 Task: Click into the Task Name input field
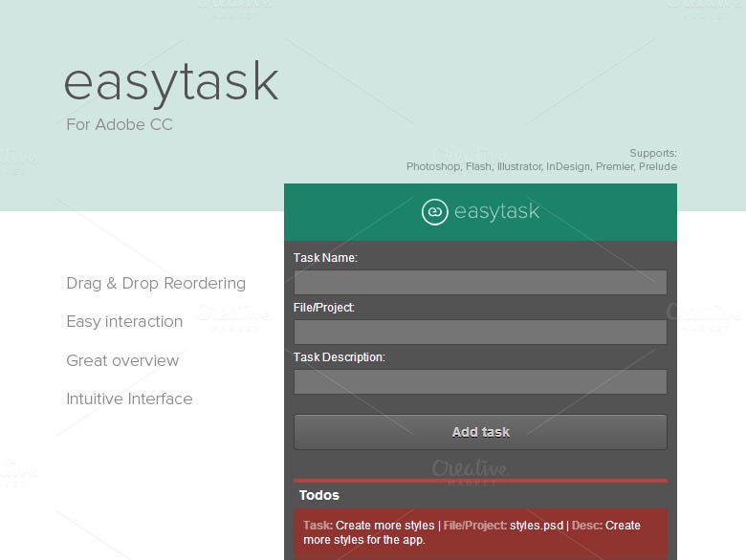[480, 282]
